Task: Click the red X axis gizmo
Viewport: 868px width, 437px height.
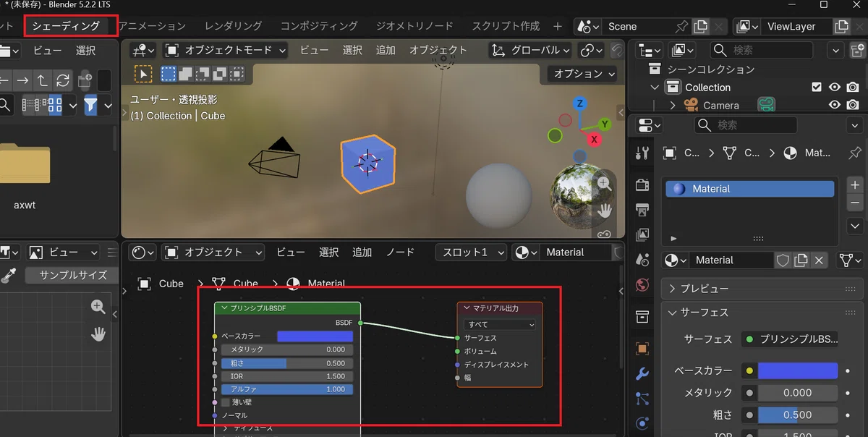Action: 595,139
